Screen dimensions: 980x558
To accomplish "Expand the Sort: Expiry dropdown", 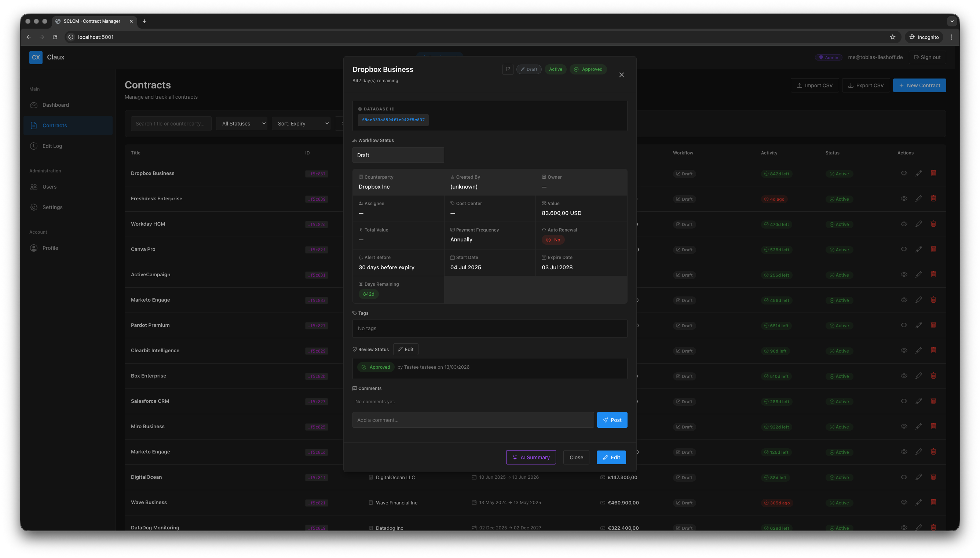I will 301,123.
